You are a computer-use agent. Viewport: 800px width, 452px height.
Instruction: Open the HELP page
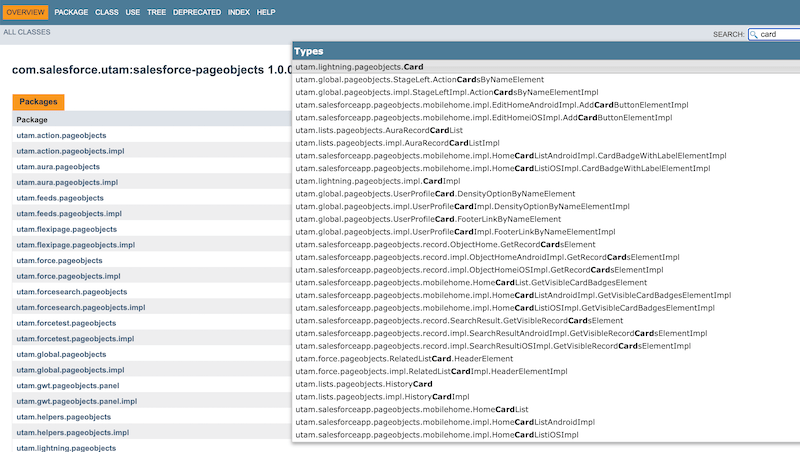(x=266, y=12)
